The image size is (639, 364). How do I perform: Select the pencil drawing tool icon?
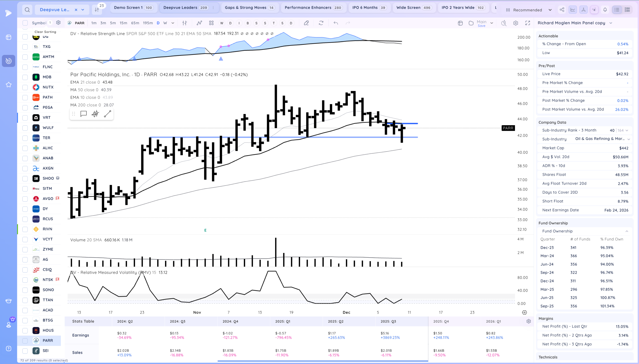pyautogui.click(x=306, y=23)
